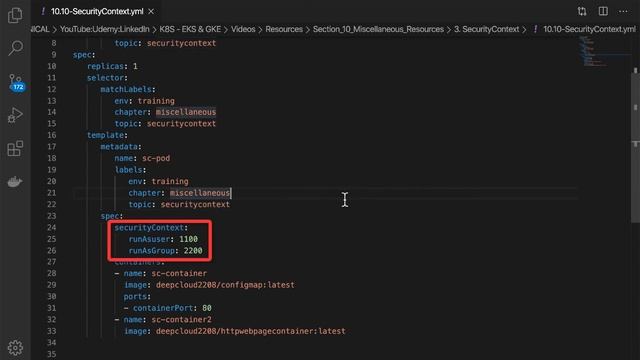Image resolution: width=640 pixels, height=360 pixels.
Task: Click the Videos breadcrumb
Action: (243, 29)
